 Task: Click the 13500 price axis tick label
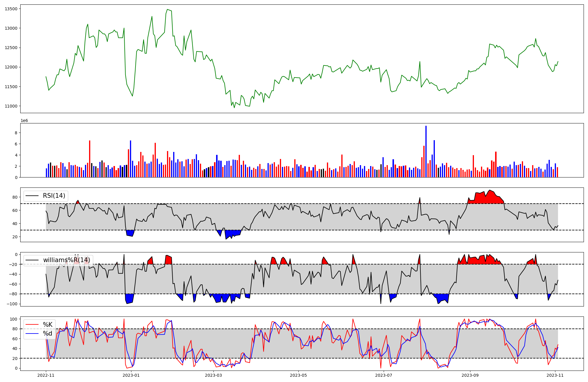click(x=11, y=9)
